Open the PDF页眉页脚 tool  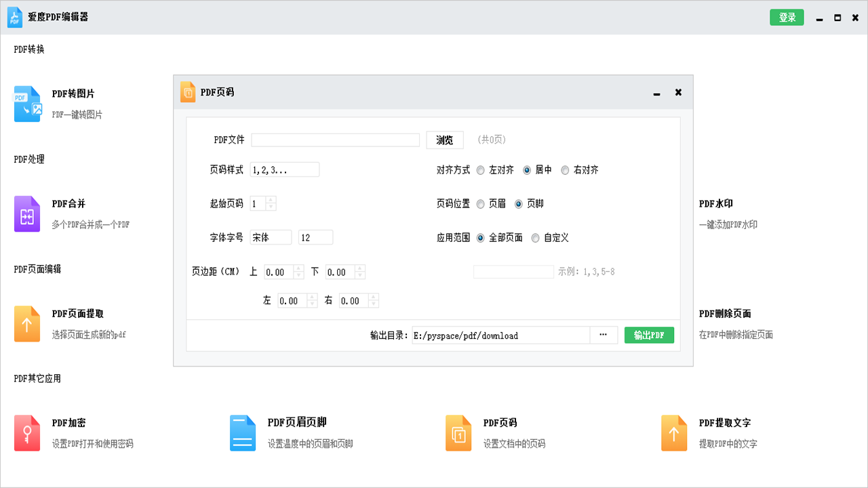point(242,432)
